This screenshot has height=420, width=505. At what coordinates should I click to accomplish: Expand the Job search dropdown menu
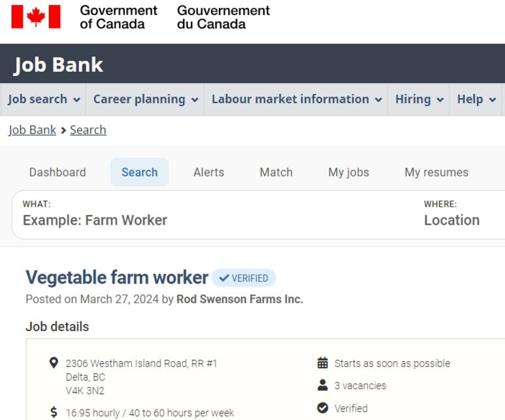point(44,99)
